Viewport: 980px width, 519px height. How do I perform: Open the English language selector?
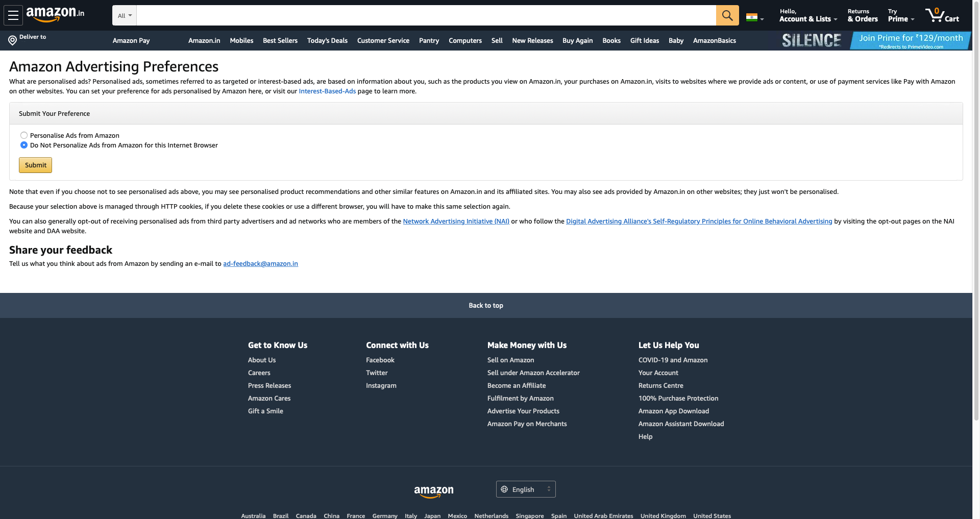pyautogui.click(x=526, y=489)
